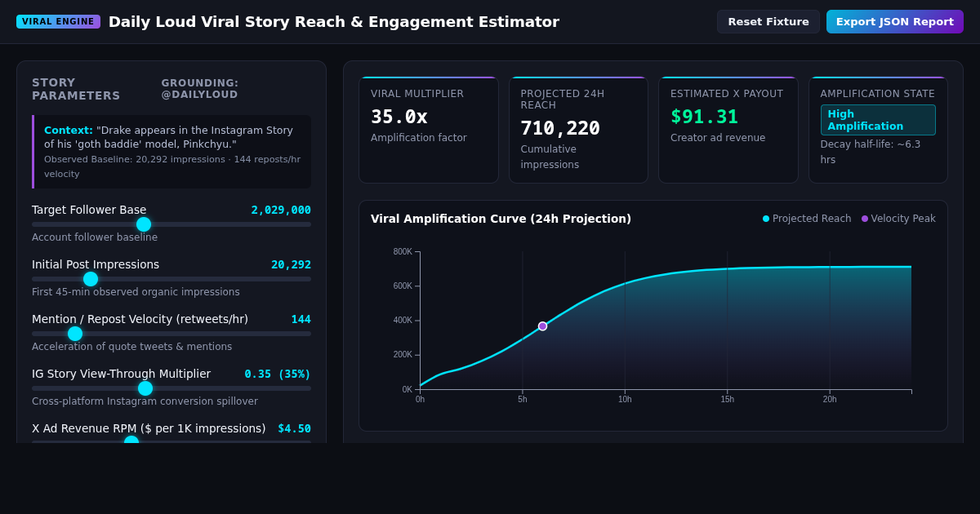Click the 10h tick label on the chart
The height and width of the screenshot is (514, 980).
625,399
